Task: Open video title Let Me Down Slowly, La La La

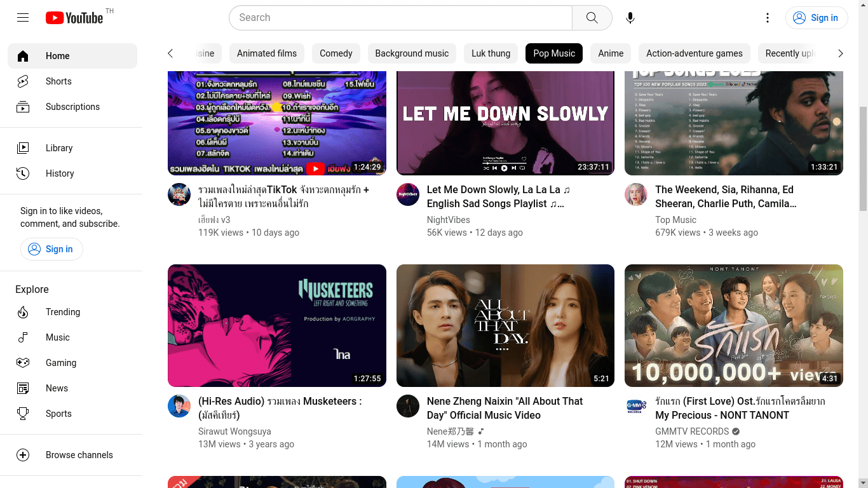Action: pyautogui.click(x=499, y=196)
